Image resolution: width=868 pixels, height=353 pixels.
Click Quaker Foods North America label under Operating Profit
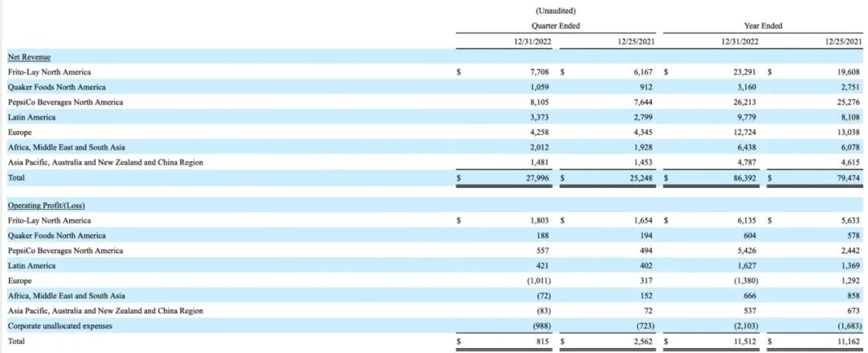coord(56,236)
